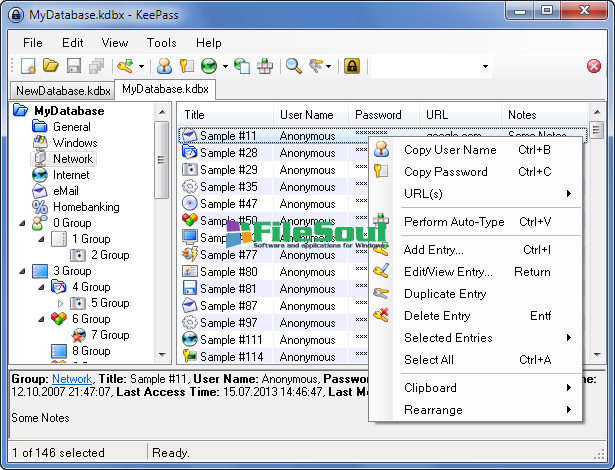
Task: Choose Add Entry... in context menu
Action: click(475, 250)
